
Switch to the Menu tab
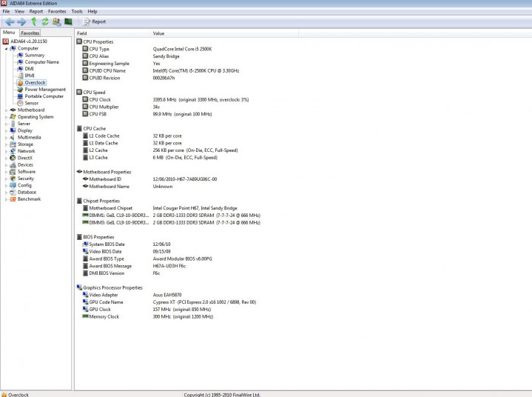9,33
